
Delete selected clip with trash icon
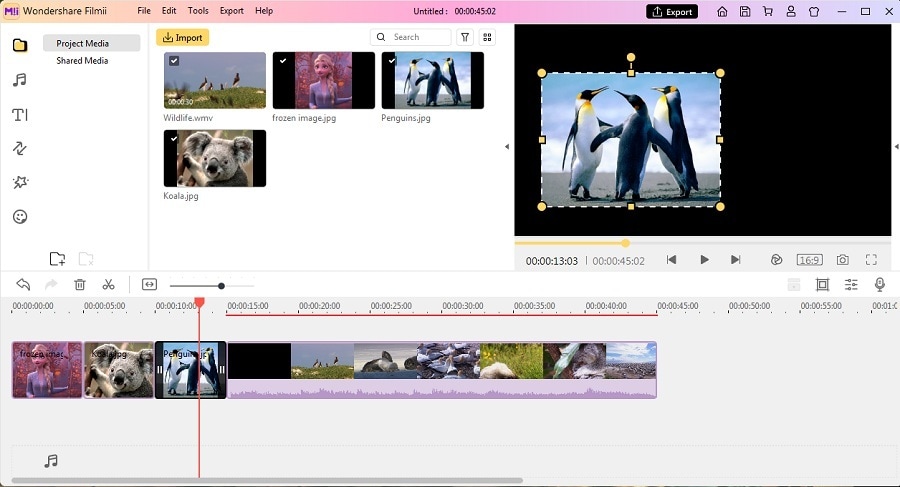coord(80,284)
